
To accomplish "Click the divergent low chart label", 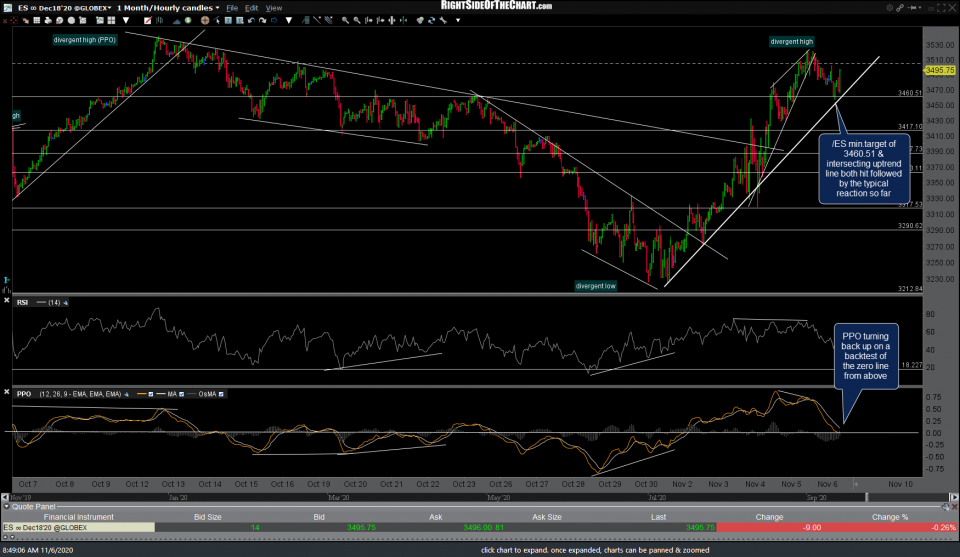I will click(x=596, y=286).
